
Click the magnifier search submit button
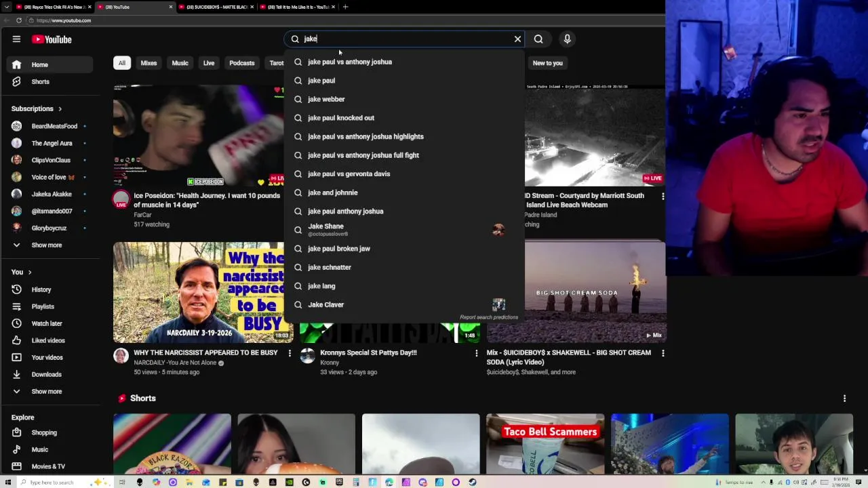(538, 39)
